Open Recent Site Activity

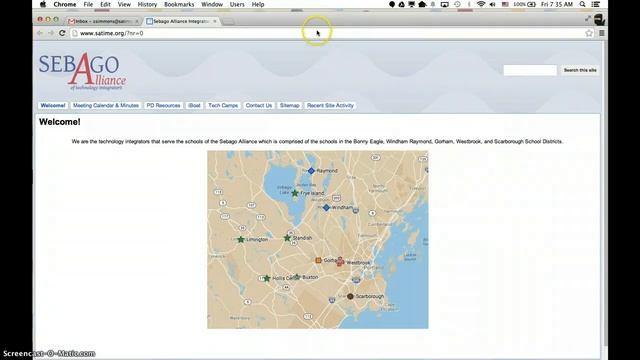(x=330, y=105)
